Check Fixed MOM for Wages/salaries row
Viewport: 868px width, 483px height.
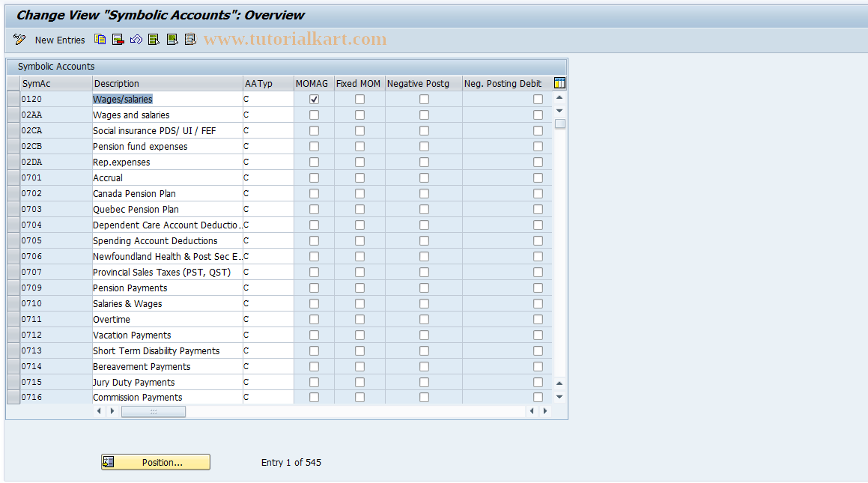(359, 99)
